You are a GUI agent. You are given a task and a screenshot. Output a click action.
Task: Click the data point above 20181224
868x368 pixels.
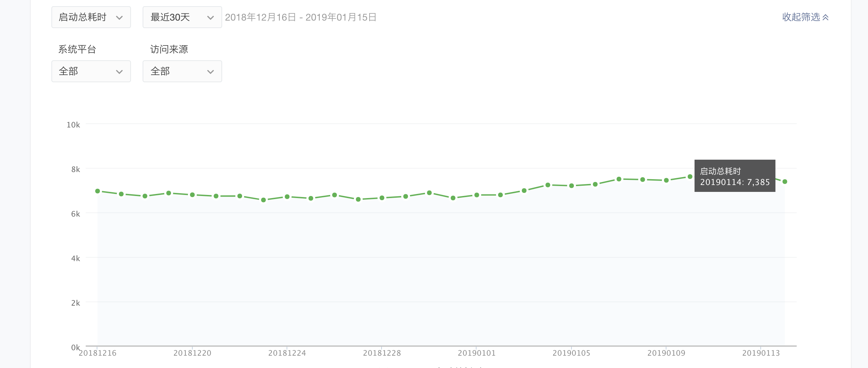(287, 197)
